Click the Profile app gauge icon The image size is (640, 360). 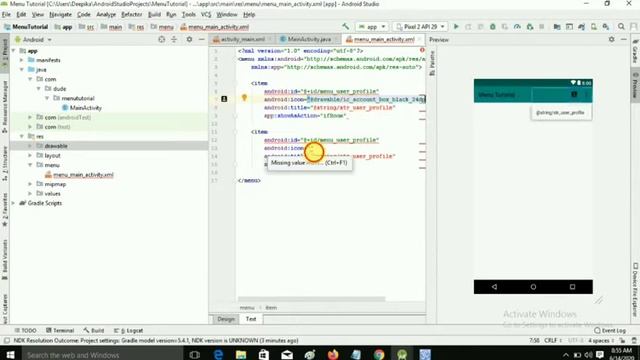(x=517, y=27)
